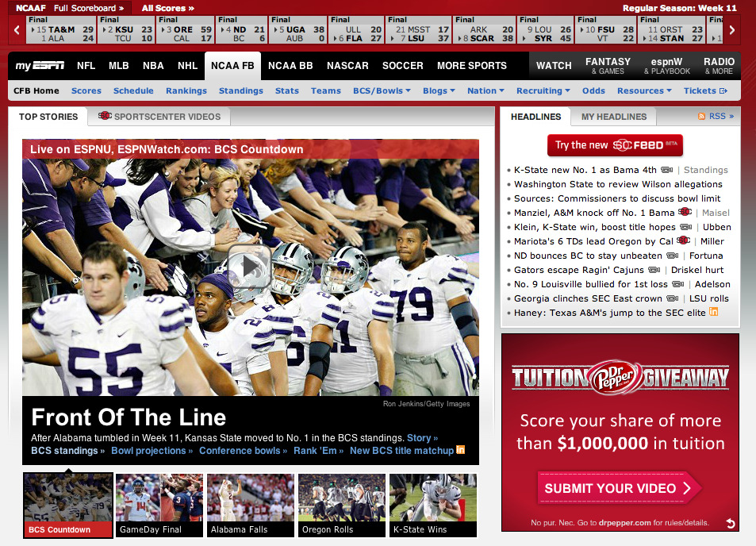Switch to My Headlines tab

[614, 116]
